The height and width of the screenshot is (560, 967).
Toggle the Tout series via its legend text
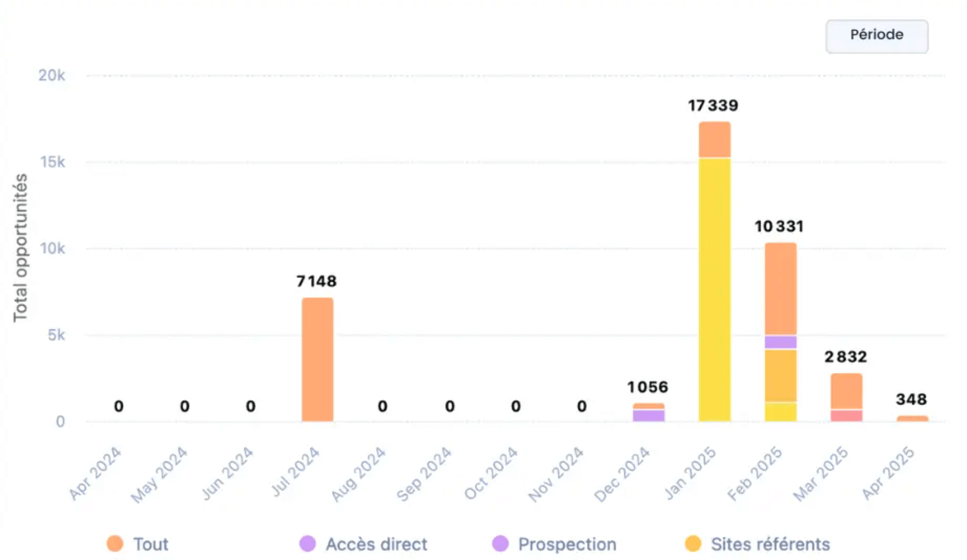(x=151, y=544)
